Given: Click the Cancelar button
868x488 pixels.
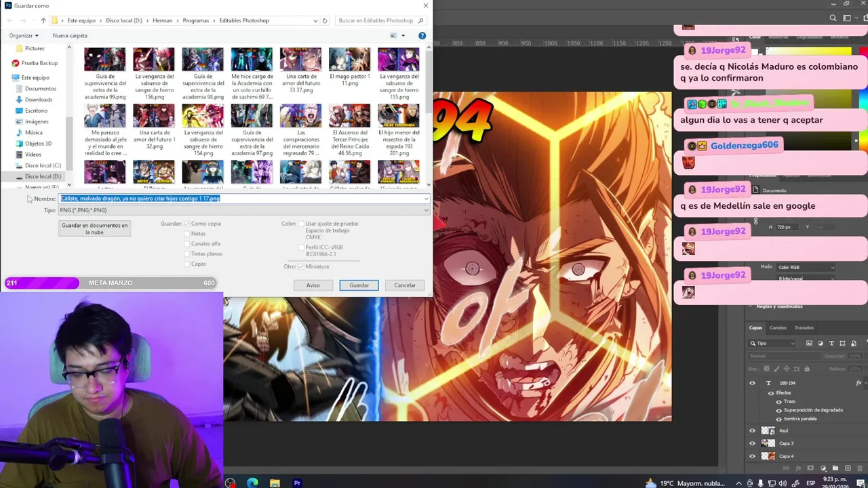Looking at the screenshot, I should pos(405,285).
